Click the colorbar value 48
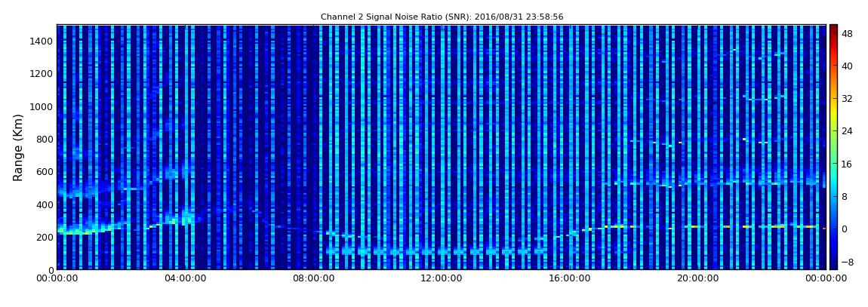Viewport: 868px width, 307px height. coord(847,33)
